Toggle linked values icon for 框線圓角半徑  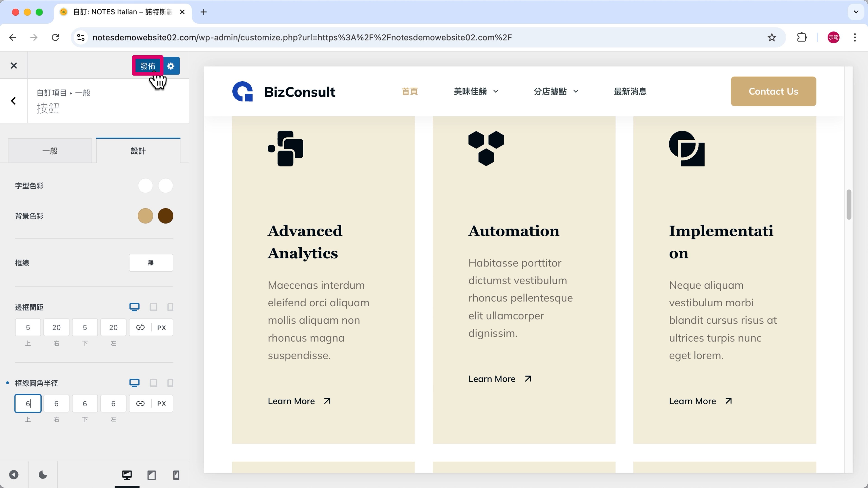tap(140, 404)
